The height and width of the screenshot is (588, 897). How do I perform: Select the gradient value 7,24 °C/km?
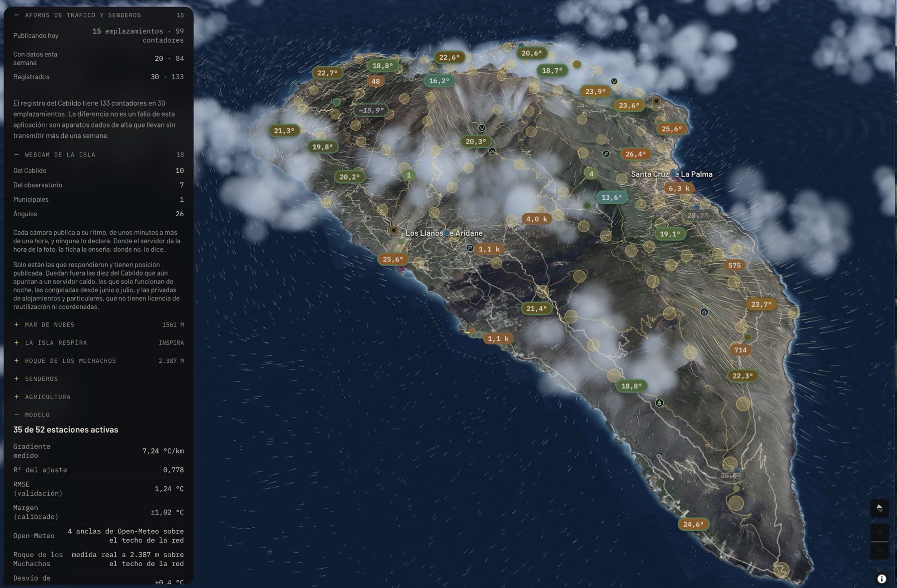163,451
